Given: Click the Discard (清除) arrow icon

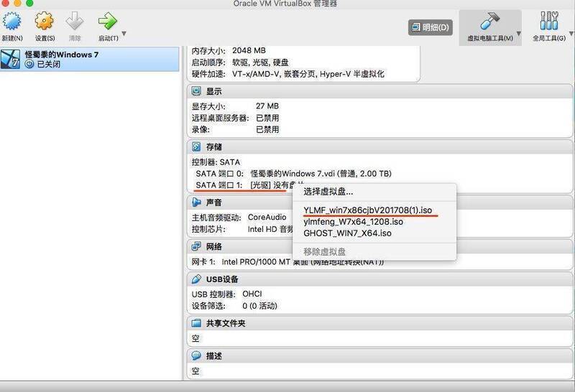Looking at the screenshot, I should [75, 22].
